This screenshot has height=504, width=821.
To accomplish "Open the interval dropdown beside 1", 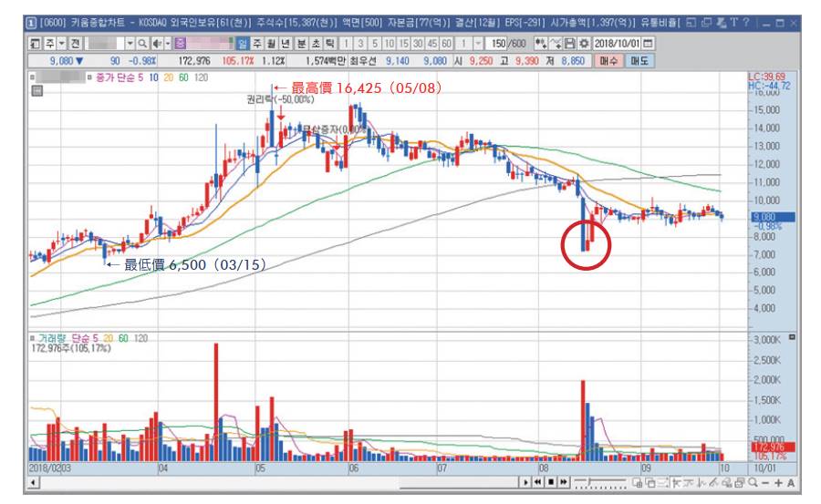I will [x=478, y=44].
